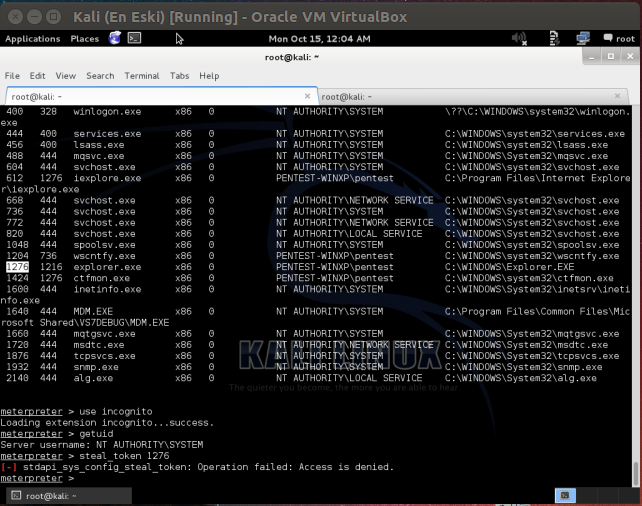This screenshot has height=506, width=642.
Task: Click the getuid command text
Action: tap(96, 434)
